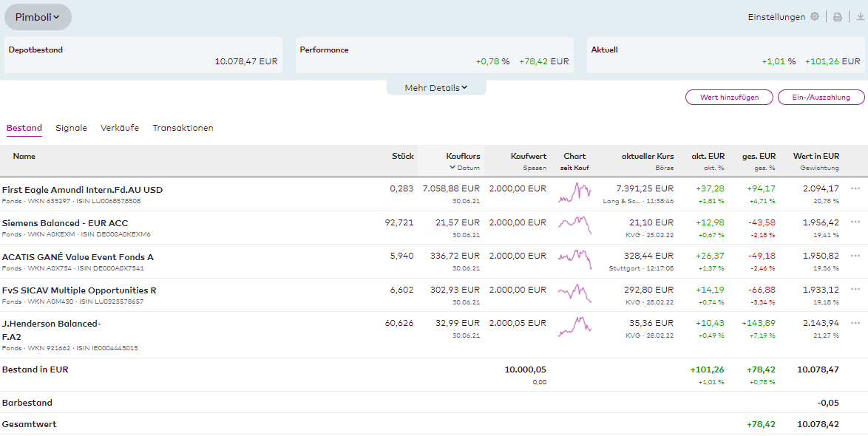The height and width of the screenshot is (436, 868).
Task: Switch to the Signale tab
Action: pyautogui.click(x=71, y=128)
